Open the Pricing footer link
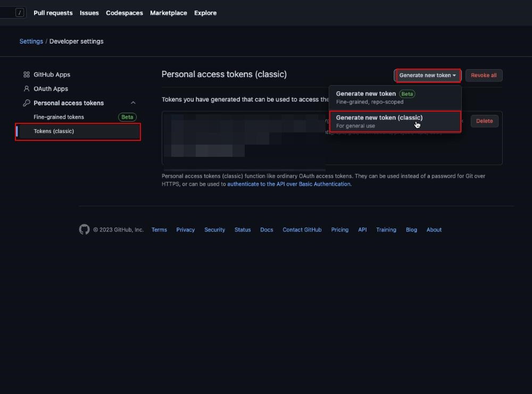 pos(339,230)
